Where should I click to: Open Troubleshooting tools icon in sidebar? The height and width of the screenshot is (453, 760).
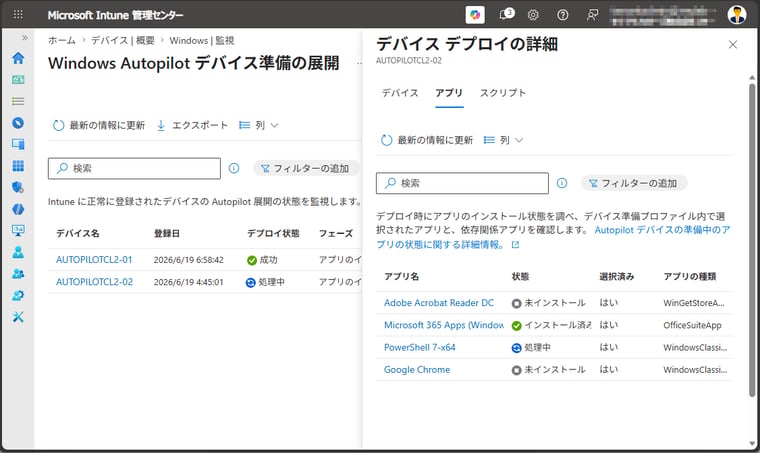click(x=18, y=317)
